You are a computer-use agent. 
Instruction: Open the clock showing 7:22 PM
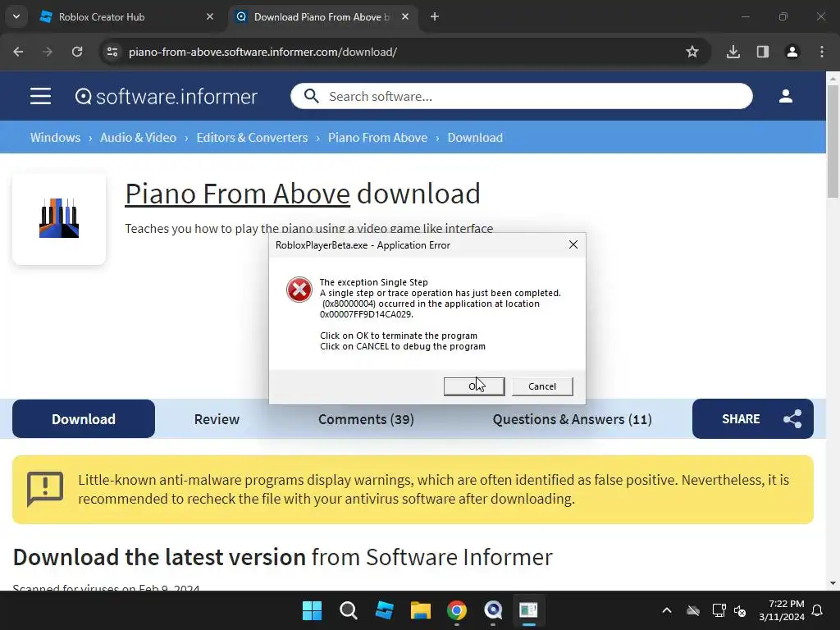click(x=782, y=610)
